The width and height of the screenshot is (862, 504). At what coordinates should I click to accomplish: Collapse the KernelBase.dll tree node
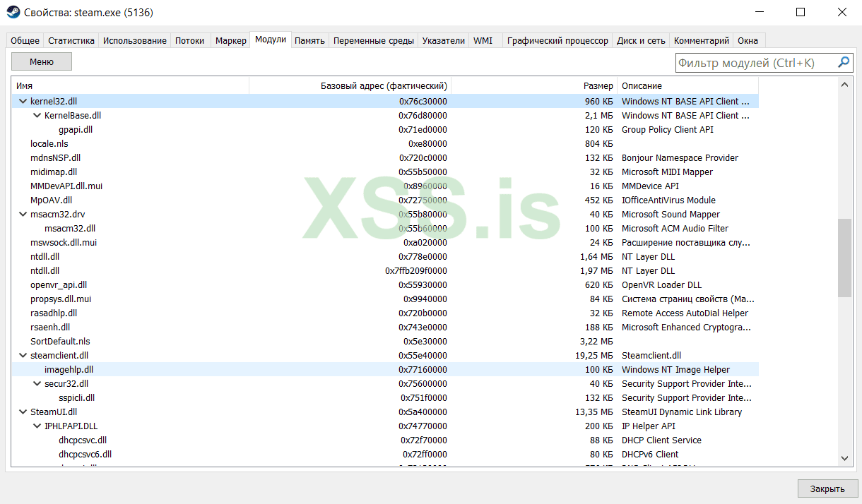pos(37,116)
